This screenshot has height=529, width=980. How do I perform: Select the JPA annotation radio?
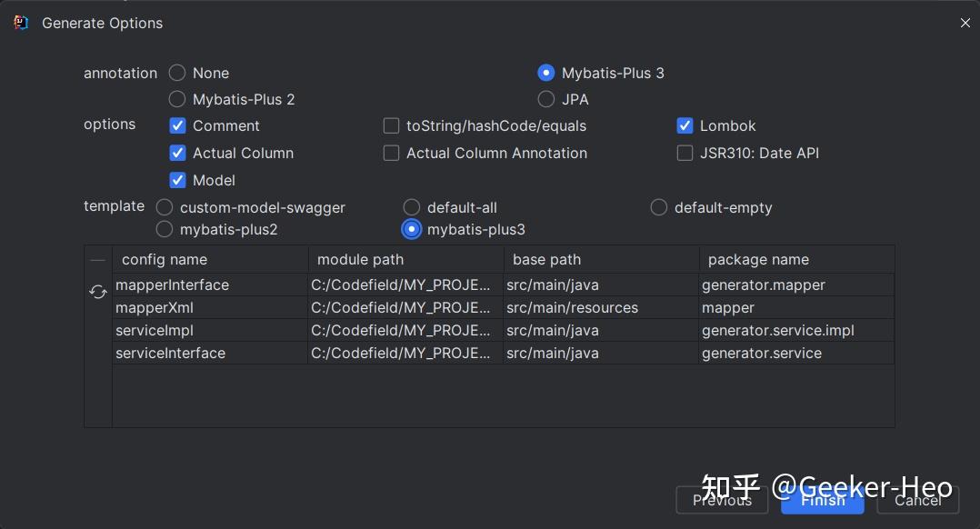[546, 99]
